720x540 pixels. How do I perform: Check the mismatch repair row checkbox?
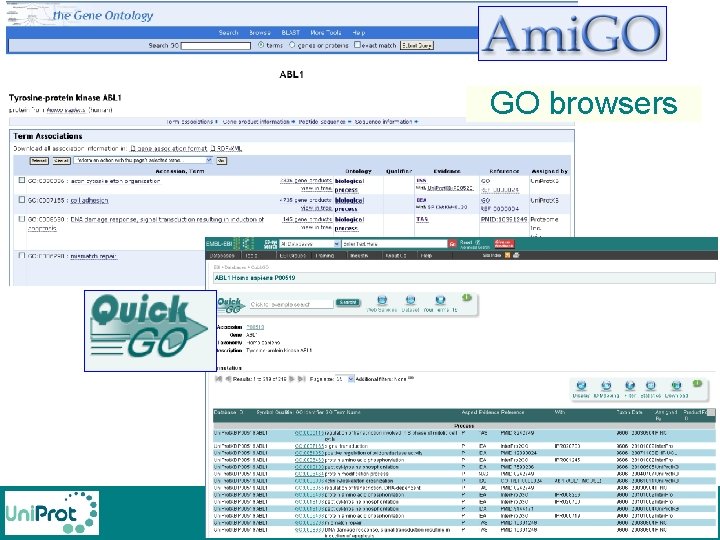(22, 255)
